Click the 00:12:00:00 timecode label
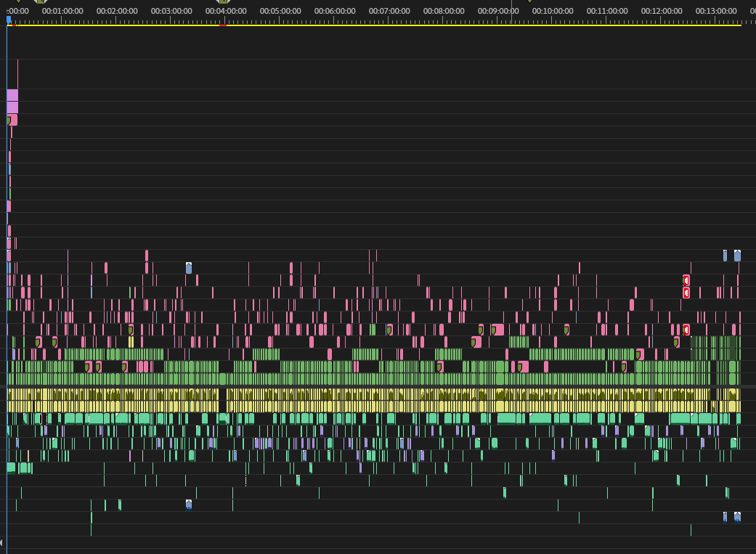The height and width of the screenshot is (554, 756). coord(662,11)
